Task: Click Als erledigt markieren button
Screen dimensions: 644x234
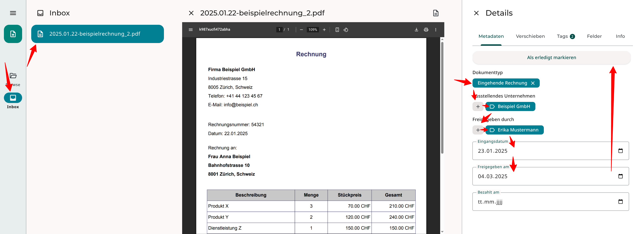Action: [551, 58]
